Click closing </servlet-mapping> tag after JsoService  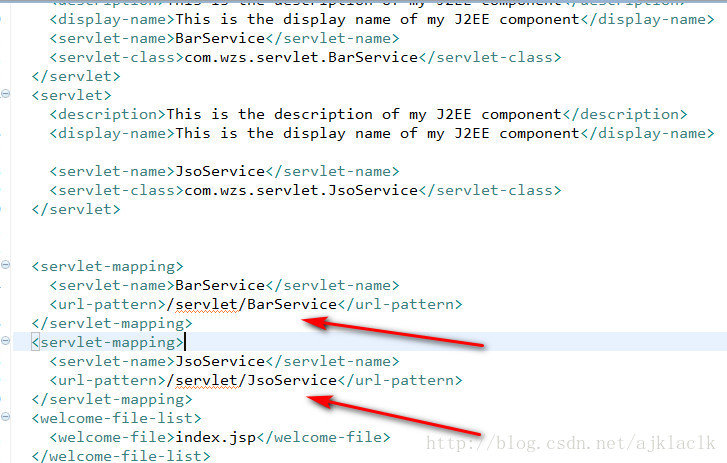point(112,400)
